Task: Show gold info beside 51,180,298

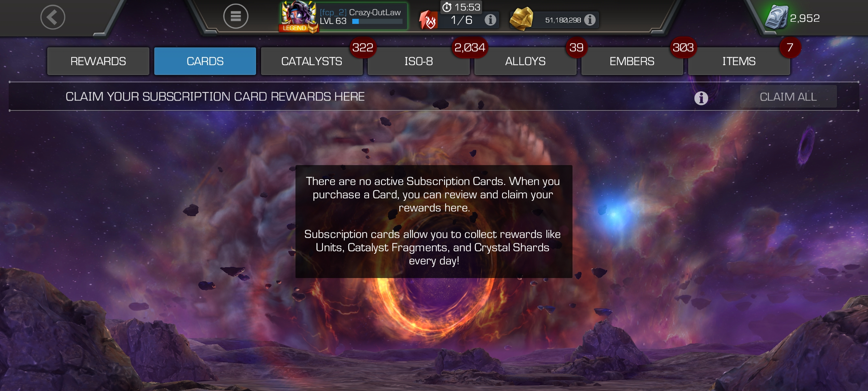Action: (590, 20)
